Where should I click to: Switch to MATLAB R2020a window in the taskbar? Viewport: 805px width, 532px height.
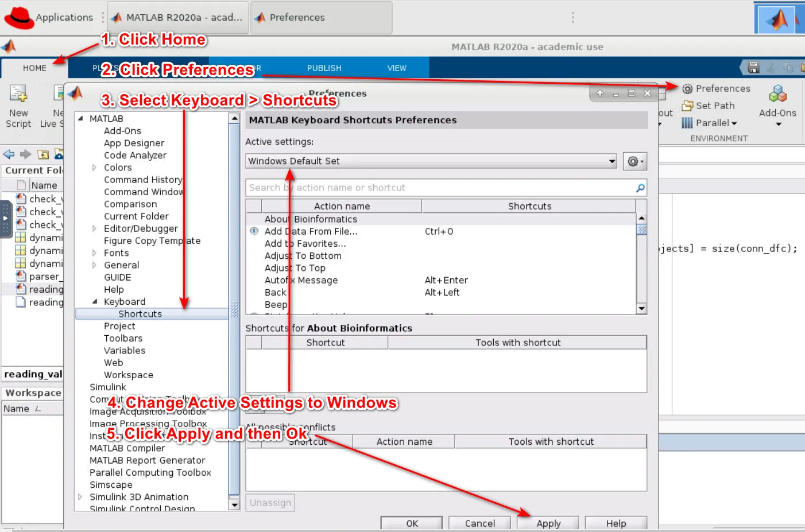178,18
